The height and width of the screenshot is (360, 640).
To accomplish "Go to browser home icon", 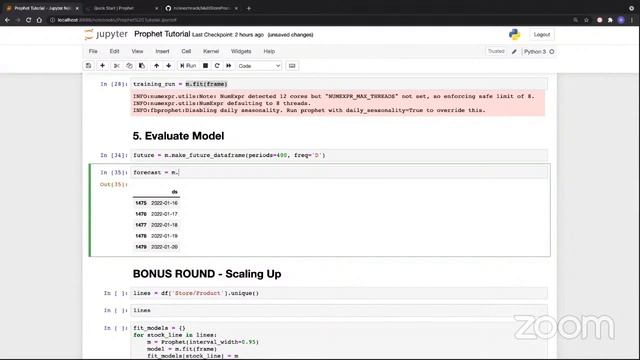I will pos(39,20).
